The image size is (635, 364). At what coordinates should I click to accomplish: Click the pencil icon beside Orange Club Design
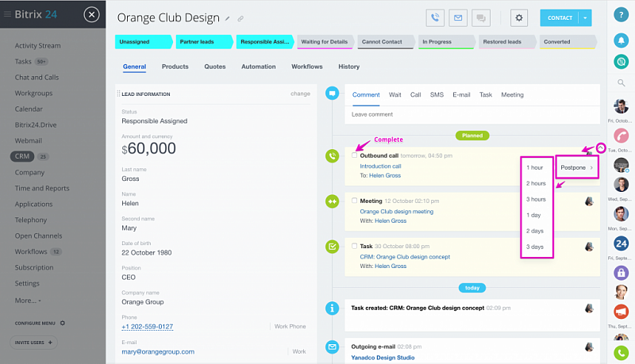coord(228,17)
